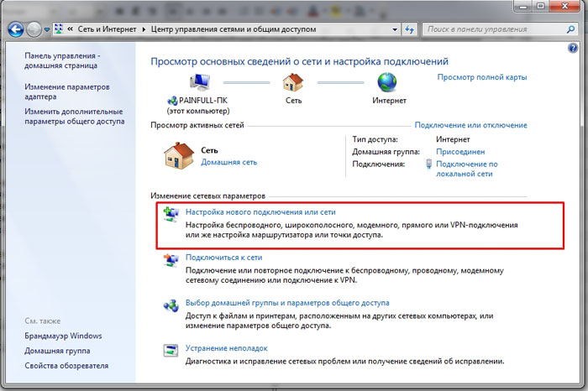Image resolution: width=588 pixels, height=391 pixels.
Task: Open Просмотр полной карты link
Action: coord(482,77)
